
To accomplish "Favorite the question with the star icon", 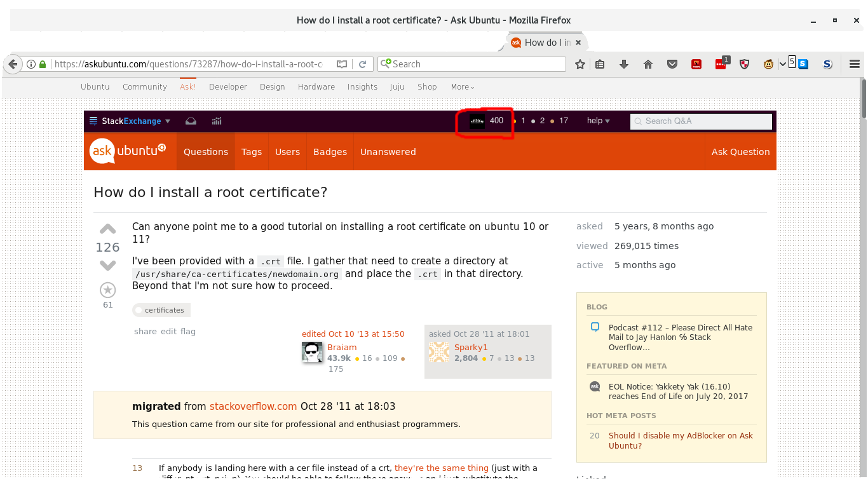I will coord(108,290).
